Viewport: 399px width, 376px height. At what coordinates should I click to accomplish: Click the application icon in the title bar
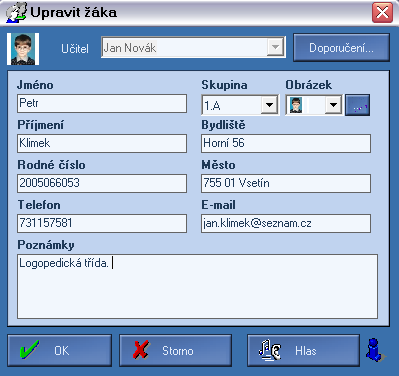[16, 13]
